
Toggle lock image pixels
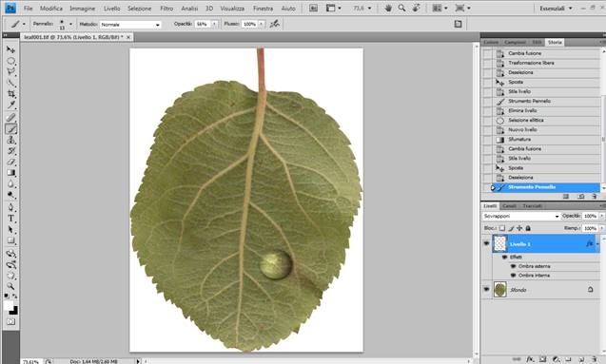pyautogui.click(x=511, y=228)
